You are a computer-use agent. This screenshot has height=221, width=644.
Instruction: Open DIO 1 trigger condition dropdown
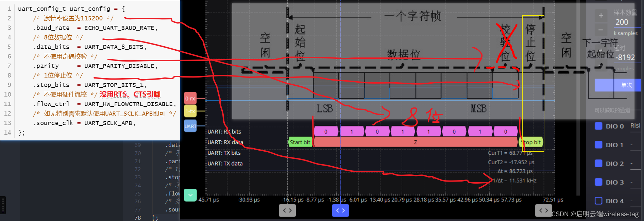coord(635,145)
